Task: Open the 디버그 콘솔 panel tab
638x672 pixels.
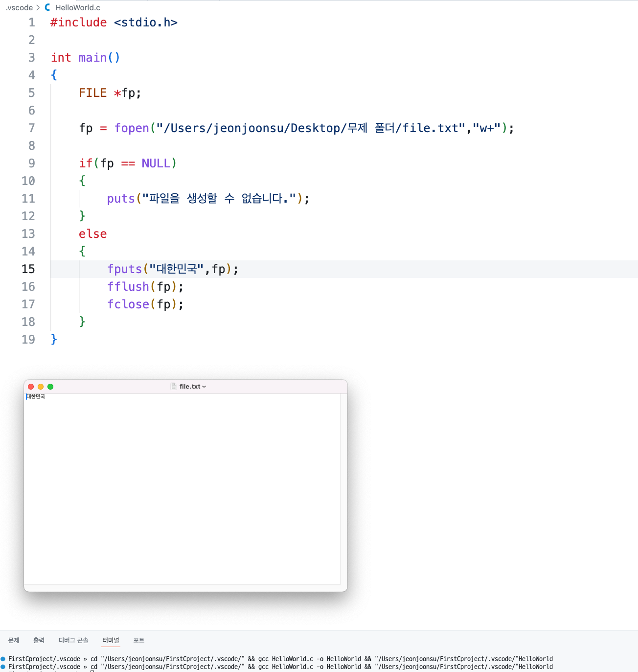Action: click(73, 640)
